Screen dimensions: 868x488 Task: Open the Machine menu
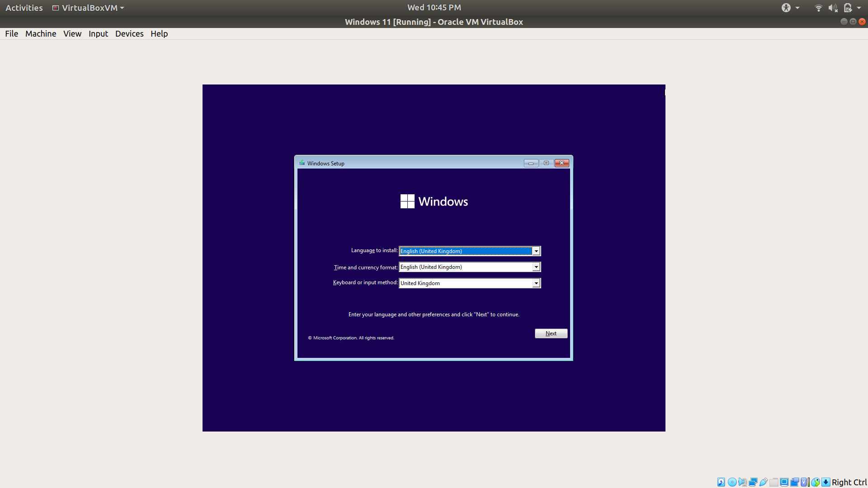[x=41, y=34]
